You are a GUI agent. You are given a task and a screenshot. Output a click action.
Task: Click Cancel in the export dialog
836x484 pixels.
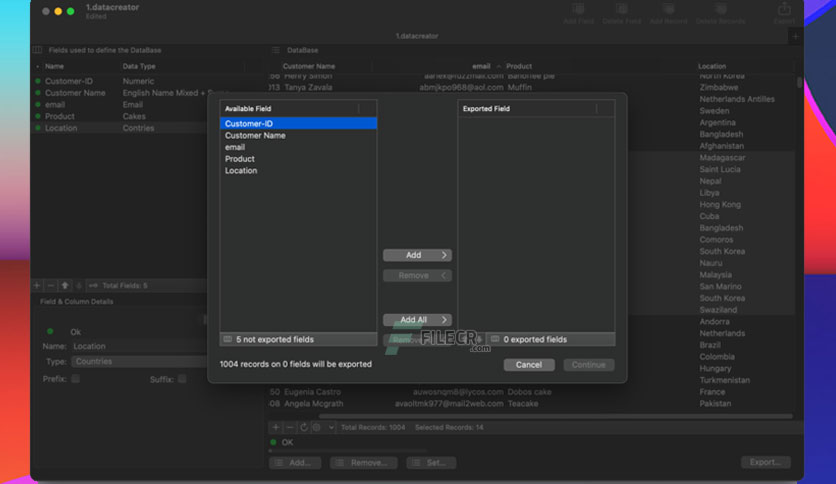point(529,365)
